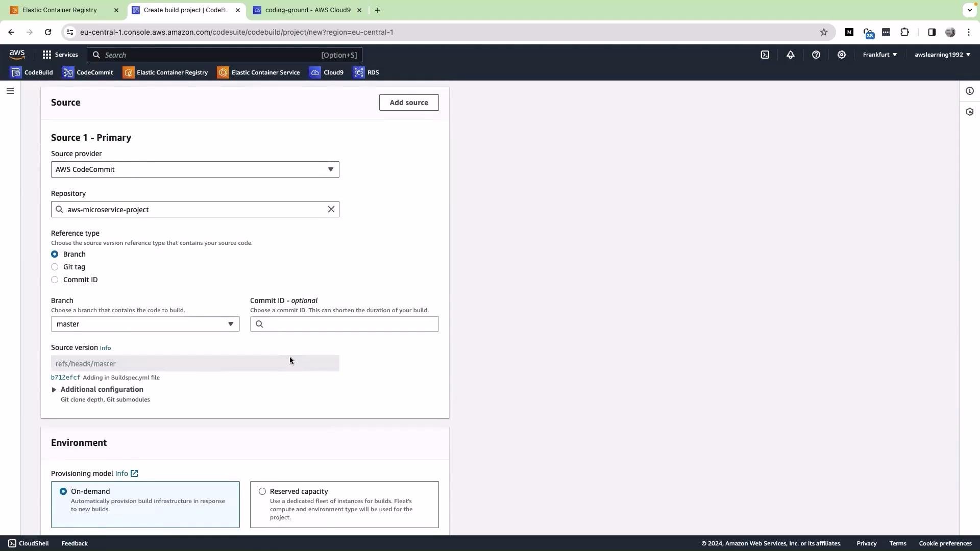The width and height of the screenshot is (980, 551).
Task: Open the help question mark menu
Action: (816, 55)
